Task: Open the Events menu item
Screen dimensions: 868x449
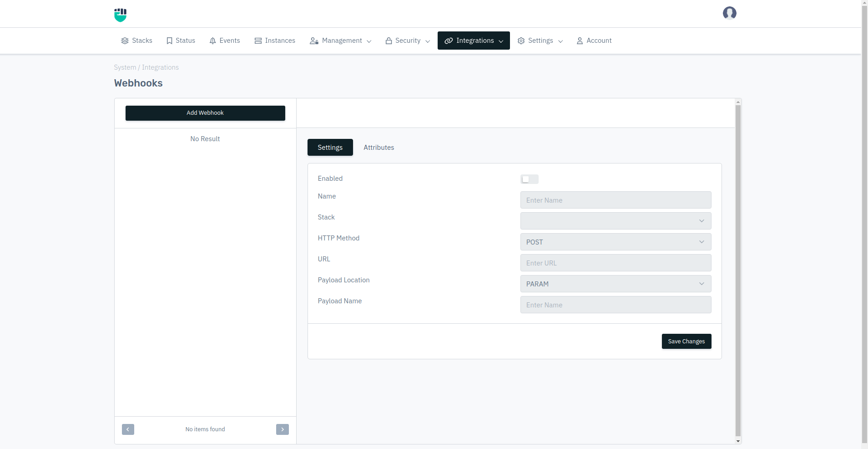Action: point(225,41)
